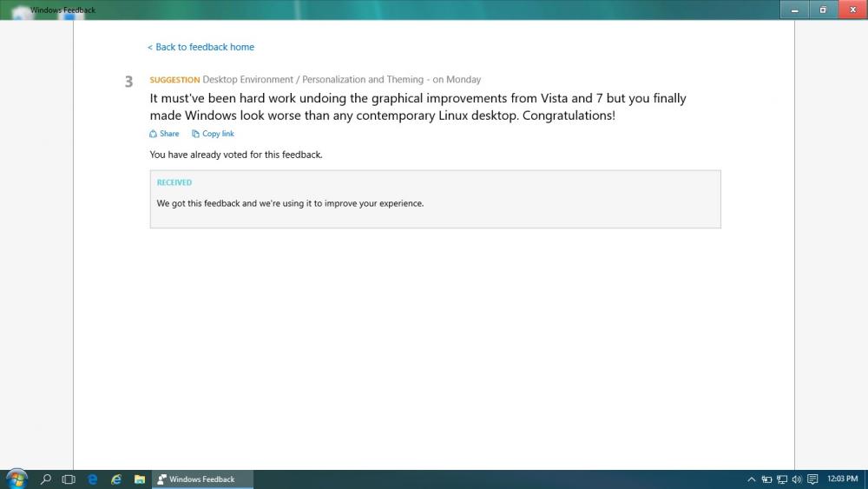Click the 'We got this feedback' response text
This screenshot has width=868, height=489.
(290, 203)
